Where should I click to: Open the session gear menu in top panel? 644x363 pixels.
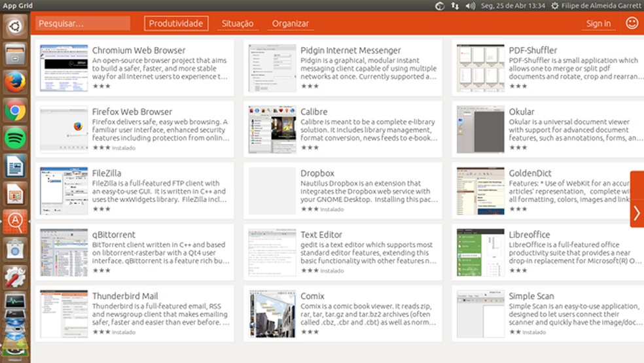point(554,6)
